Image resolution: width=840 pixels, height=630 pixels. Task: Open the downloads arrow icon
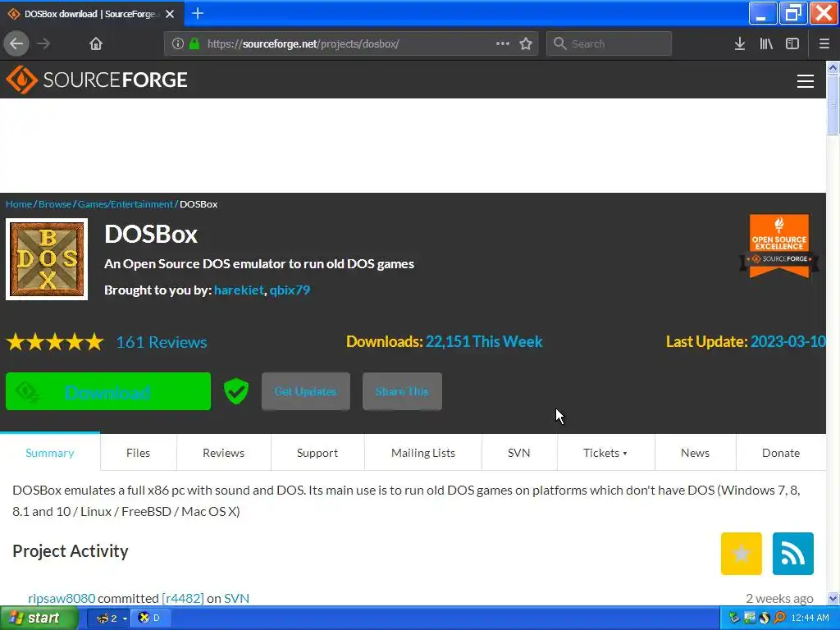pyautogui.click(x=739, y=43)
